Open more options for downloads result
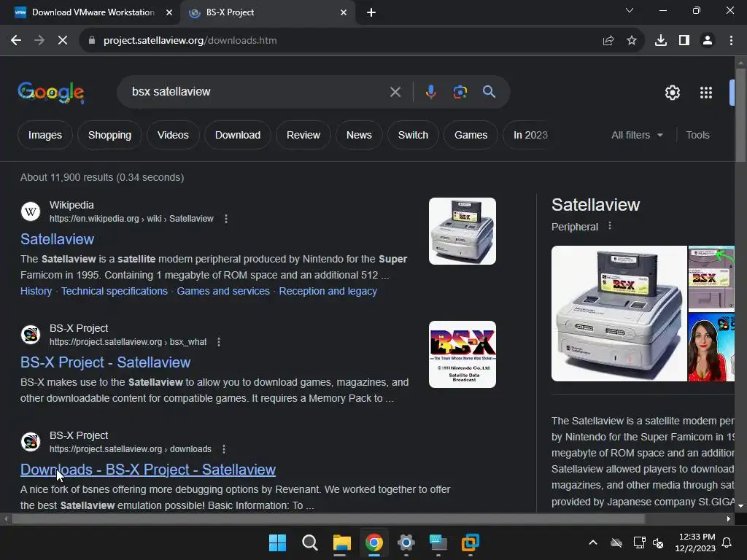The height and width of the screenshot is (560, 747). click(x=224, y=449)
